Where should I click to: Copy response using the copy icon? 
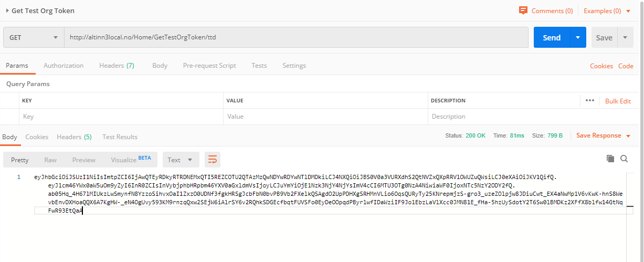[x=610, y=159]
